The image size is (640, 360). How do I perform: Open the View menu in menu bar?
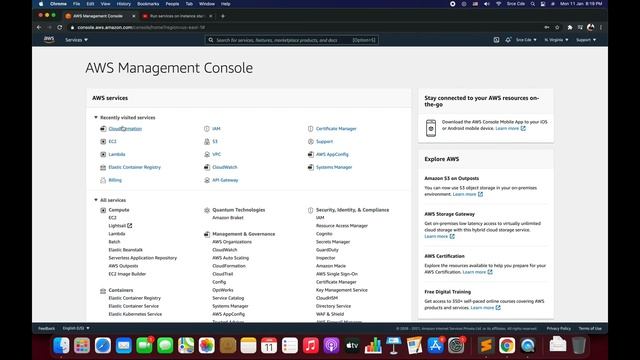click(105, 4)
